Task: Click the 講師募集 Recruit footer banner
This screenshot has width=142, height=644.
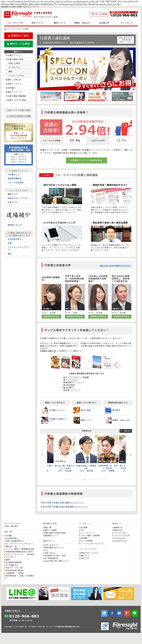Action: click(x=54, y=594)
